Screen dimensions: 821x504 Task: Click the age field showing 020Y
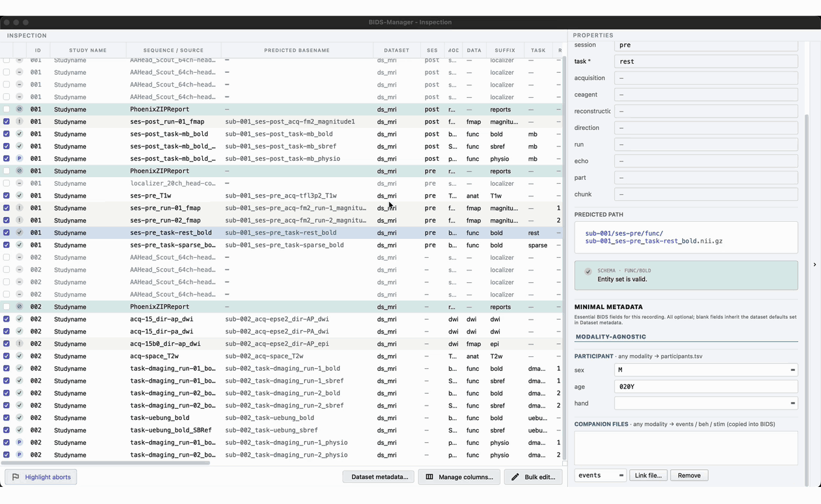click(706, 387)
